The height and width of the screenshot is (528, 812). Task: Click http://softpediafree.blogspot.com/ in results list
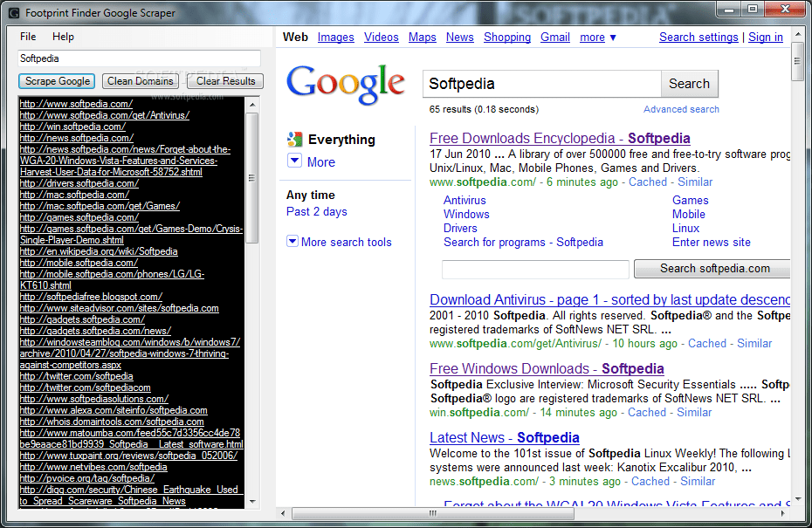(91, 297)
